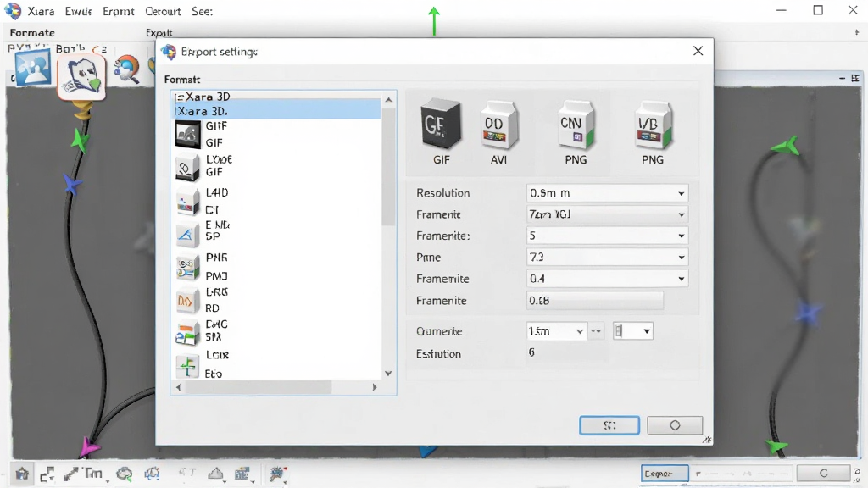Click the format list horizontal scroll right arrow
This screenshot has width=868, height=488.
pyautogui.click(x=375, y=387)
